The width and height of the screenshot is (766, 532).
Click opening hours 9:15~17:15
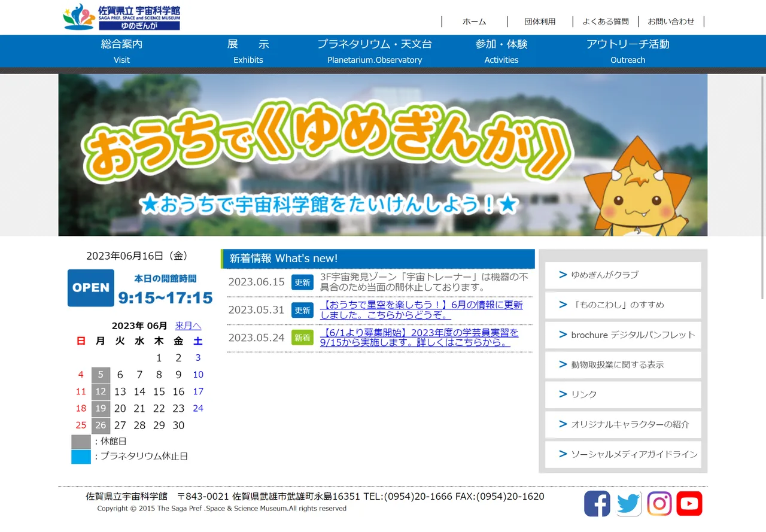(165, 297)
